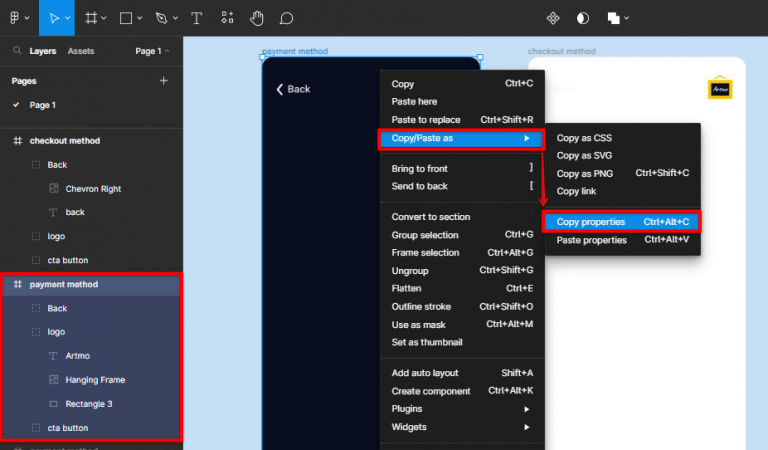The image size is (768, 450).
Task: Choose Flatten in context menu
Action: pos(462,288)
